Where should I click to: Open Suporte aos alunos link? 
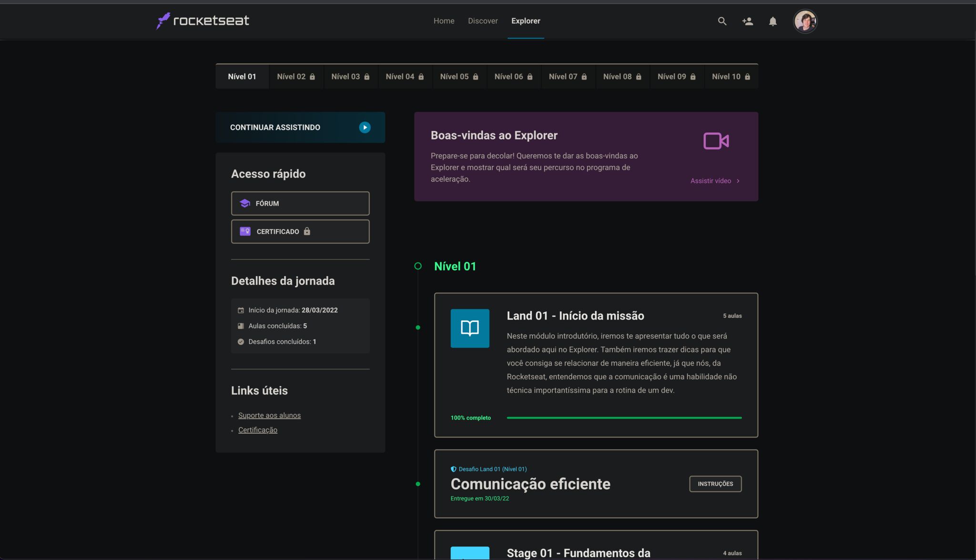tap(269, 415)
